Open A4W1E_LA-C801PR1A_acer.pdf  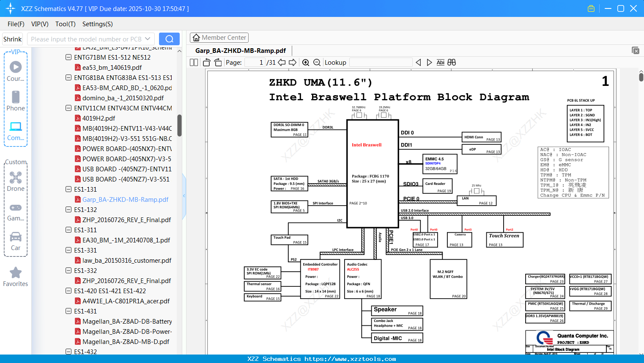[x=126, y=301]
